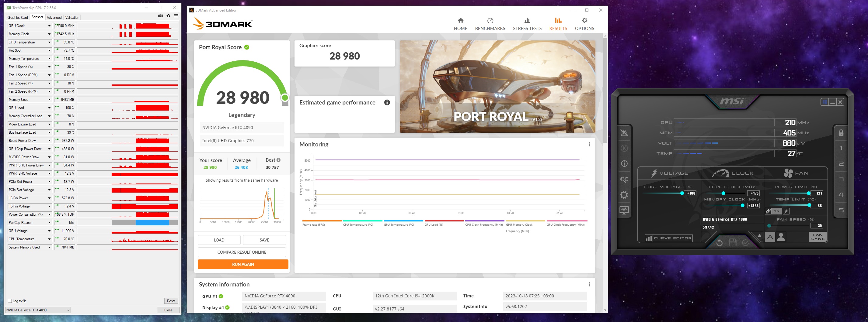Open System information options menu
This screenshot has width=868, height=322.
click(589, 284)
